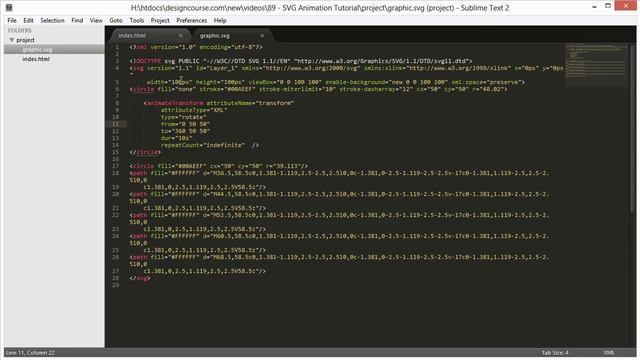Open the Tab Size: 4 setting in status bar
The width and height of the screenshot is (640, 360).
555,352
